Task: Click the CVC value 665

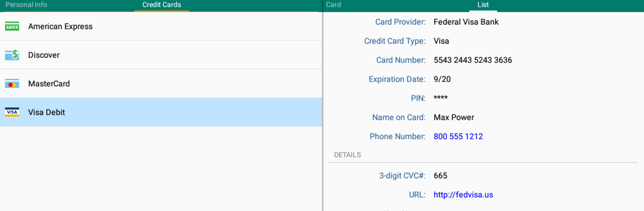Action: 440,175
